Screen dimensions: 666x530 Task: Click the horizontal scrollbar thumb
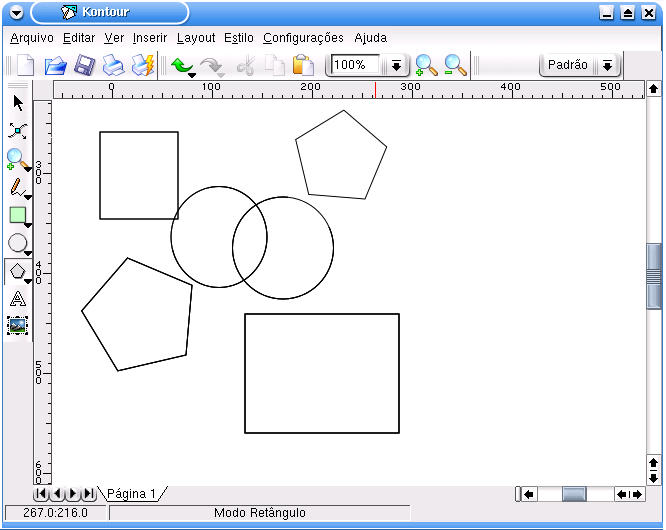(574, 494)
